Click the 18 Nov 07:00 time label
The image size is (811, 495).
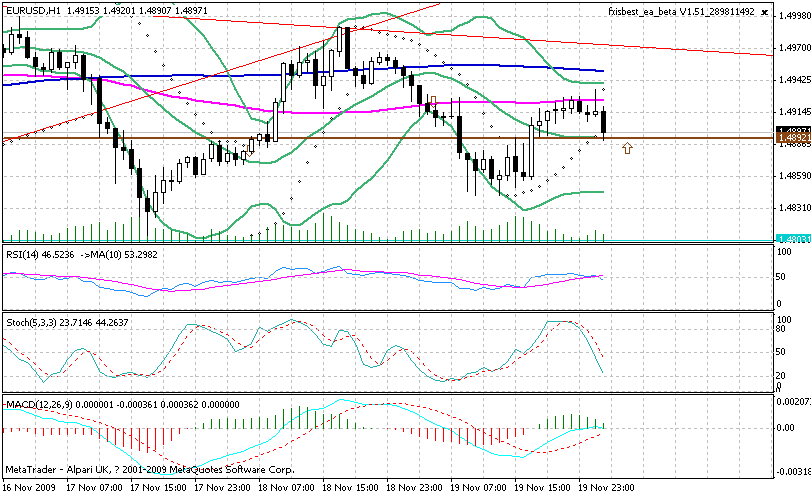pyautogui.click(x=286, y=487)
